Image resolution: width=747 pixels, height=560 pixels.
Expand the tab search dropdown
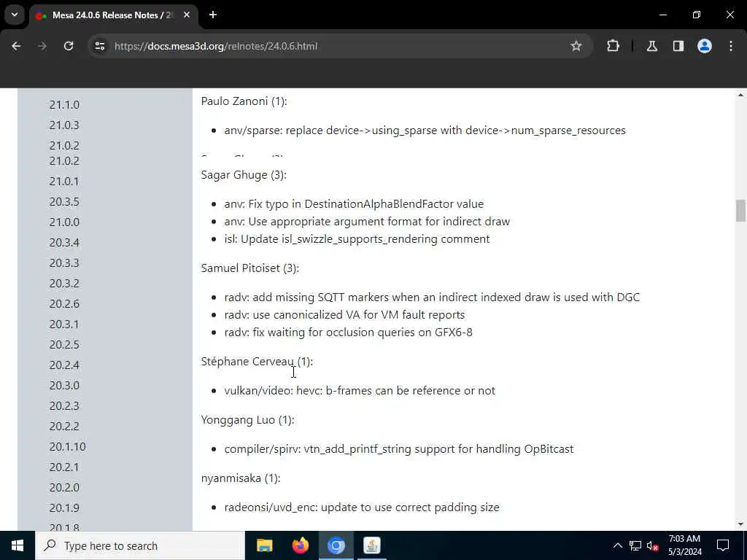[15, 15]
